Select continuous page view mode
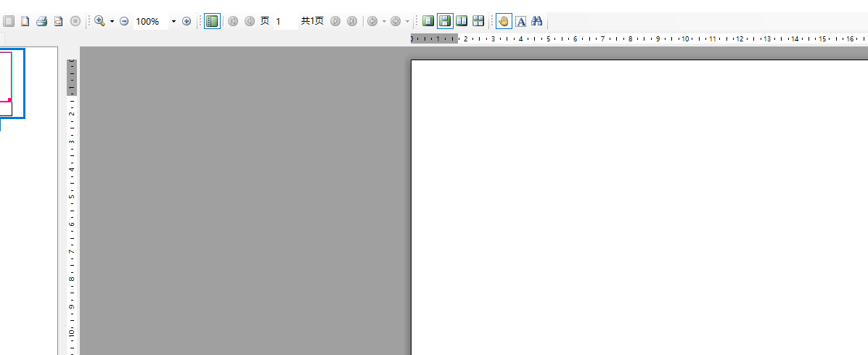868x355 pixels. pos(445,21)
